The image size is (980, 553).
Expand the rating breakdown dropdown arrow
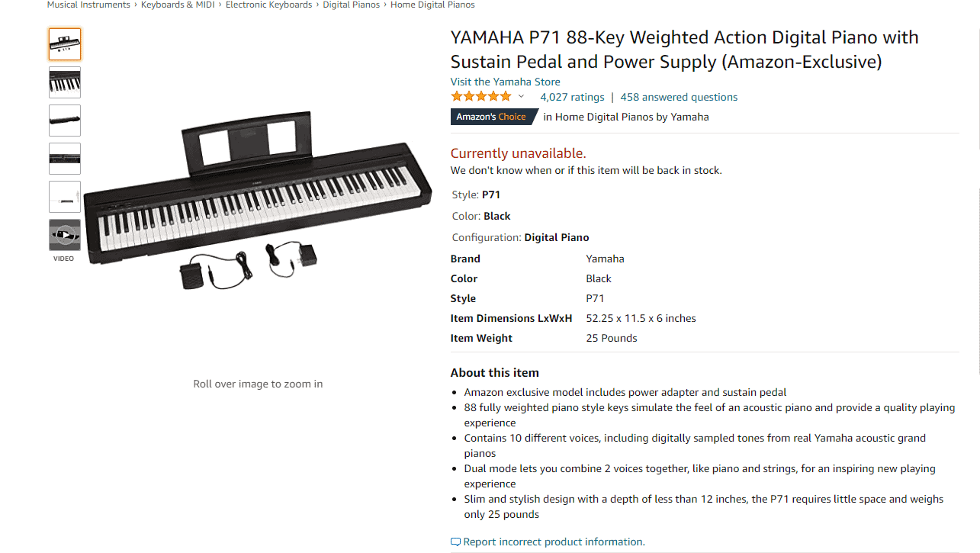(522, 97)
